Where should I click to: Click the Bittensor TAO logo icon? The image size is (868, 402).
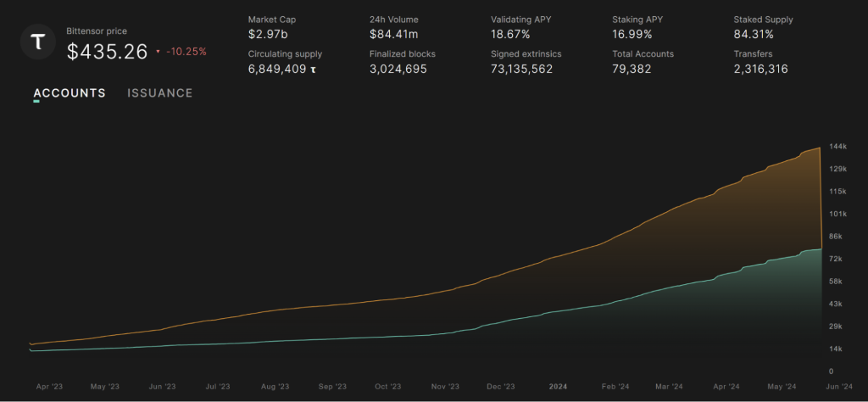(38, 42)
